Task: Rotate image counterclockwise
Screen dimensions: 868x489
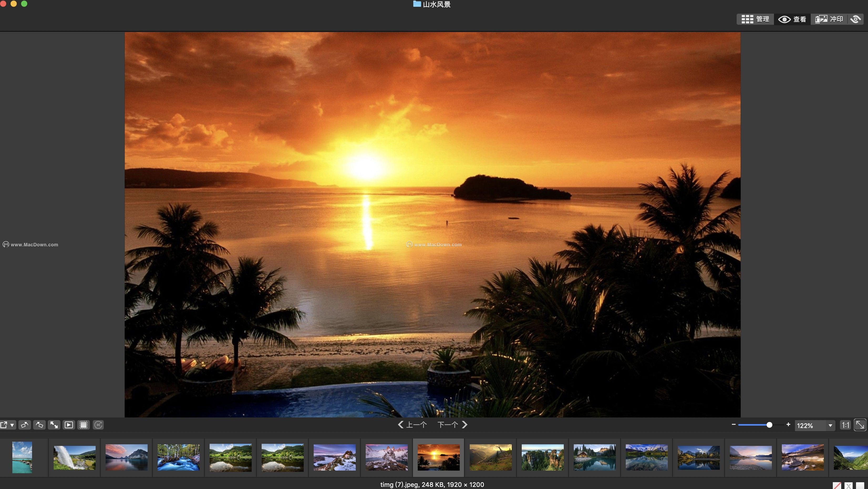Action: point(25,425)
